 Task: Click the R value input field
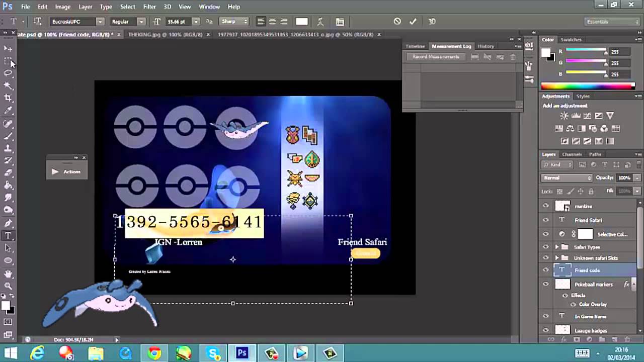[621, 52]
